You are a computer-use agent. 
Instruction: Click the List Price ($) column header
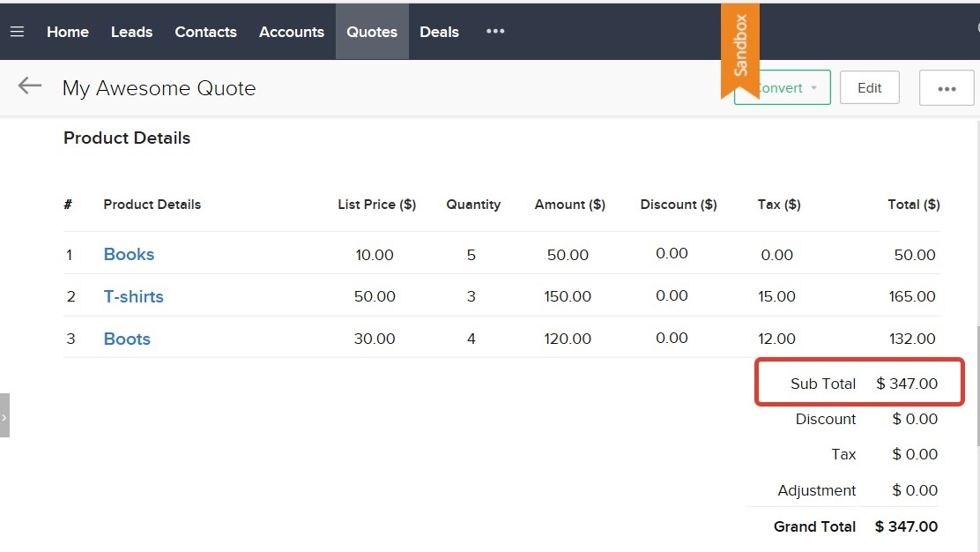377,205
